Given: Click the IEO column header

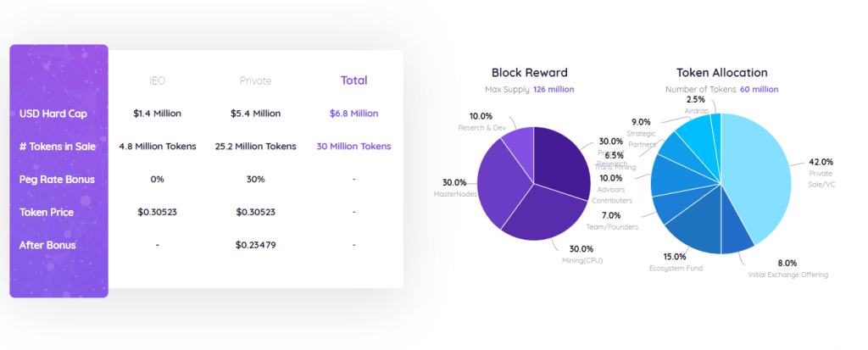Looking at the screenshot, I should coord(157,81).
